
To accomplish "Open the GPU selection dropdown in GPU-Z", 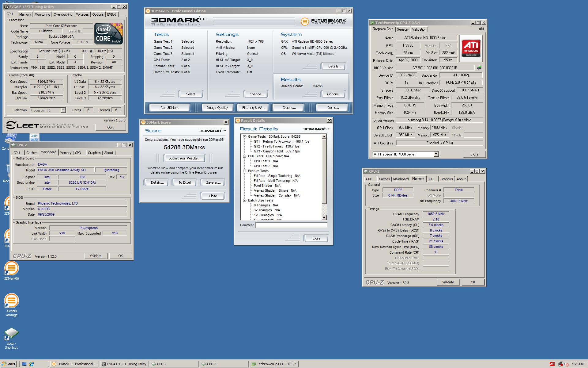I will [x=436, y=154].
